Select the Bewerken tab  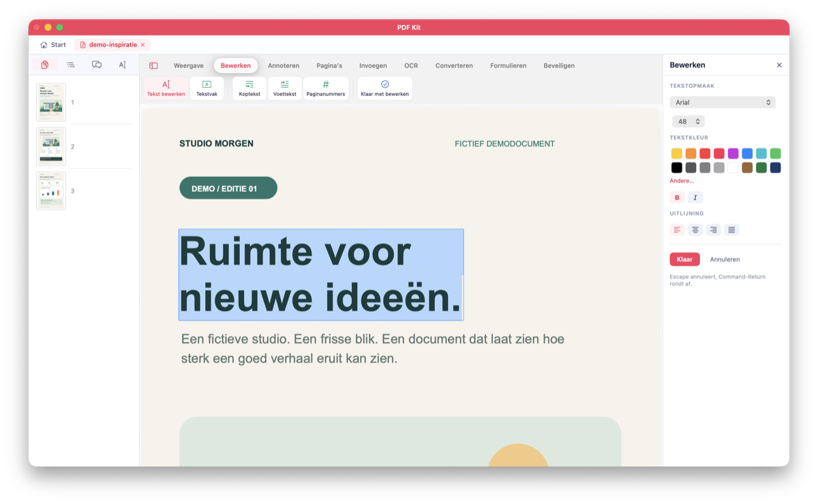click(x=236, y=65)
